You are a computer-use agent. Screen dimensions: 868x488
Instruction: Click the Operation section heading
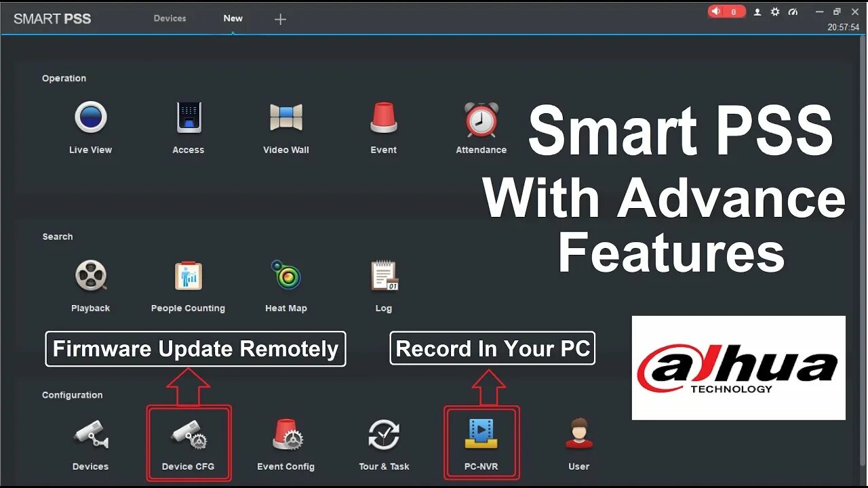coord(64,78)
